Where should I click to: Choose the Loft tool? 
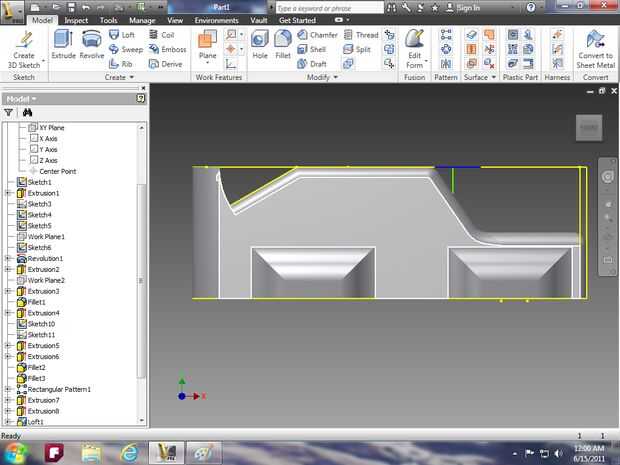(x=122, y=35)
